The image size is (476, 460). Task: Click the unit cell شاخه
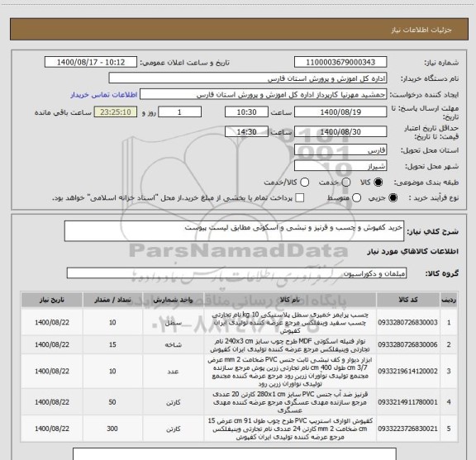[x=173, y=344]
